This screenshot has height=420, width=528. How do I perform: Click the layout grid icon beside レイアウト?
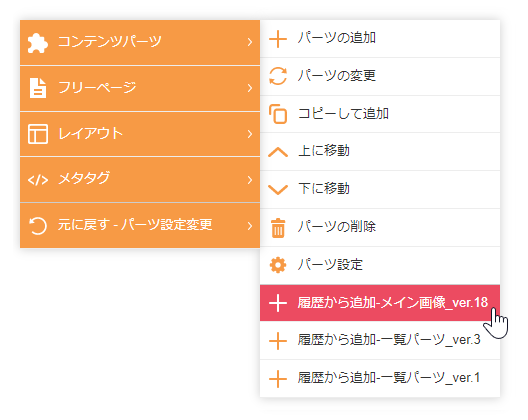[38, 134]
